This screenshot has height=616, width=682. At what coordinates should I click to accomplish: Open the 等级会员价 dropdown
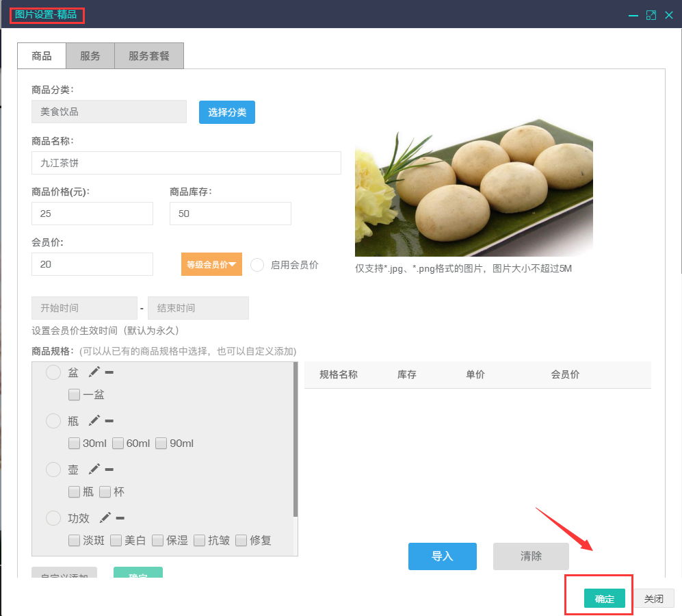(x=211, y=264)
